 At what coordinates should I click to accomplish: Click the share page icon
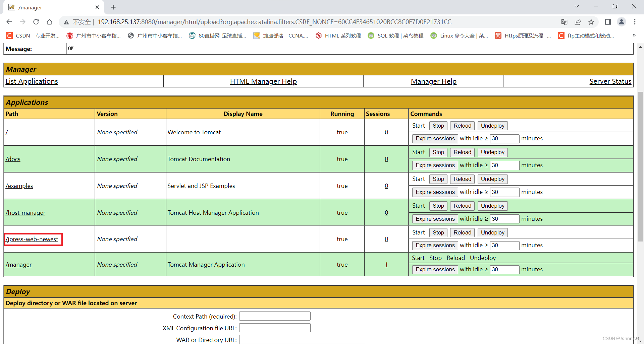pos(578,22)
